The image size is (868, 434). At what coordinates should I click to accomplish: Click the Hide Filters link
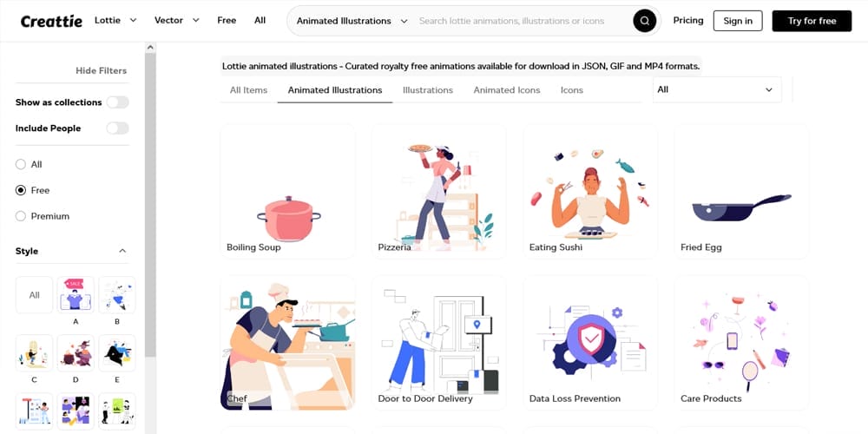(102, 71)
